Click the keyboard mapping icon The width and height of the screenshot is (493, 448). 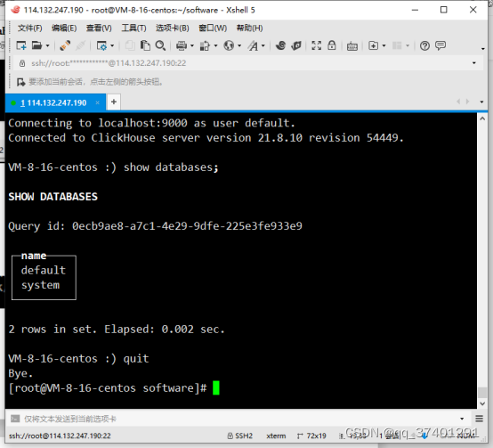(352, 46)
